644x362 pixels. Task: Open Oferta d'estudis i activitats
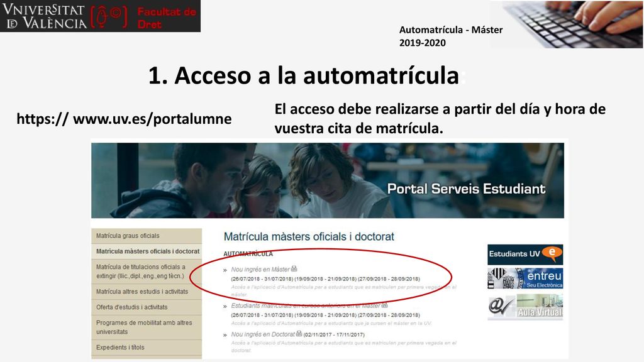coord(147,307)
